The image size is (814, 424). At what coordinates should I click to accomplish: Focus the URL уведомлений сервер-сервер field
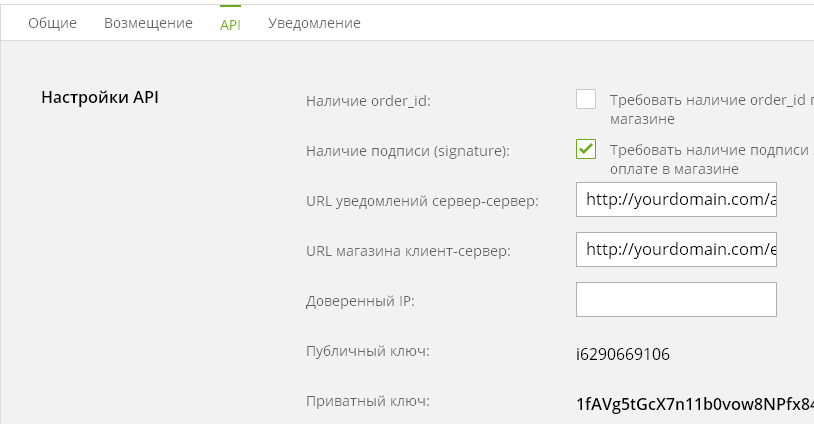676,199
